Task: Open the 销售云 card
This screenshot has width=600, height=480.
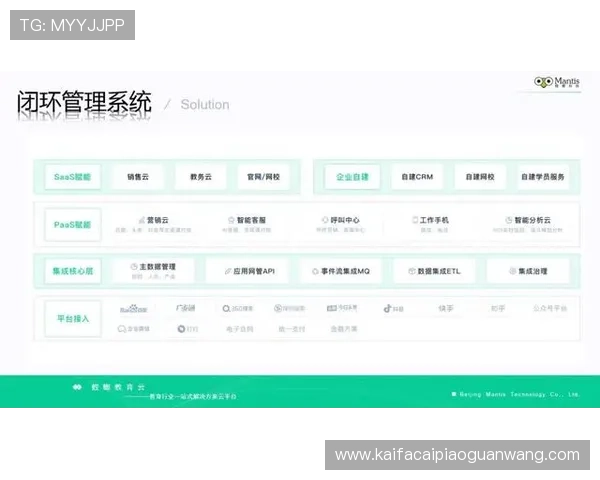Action: 138,177
